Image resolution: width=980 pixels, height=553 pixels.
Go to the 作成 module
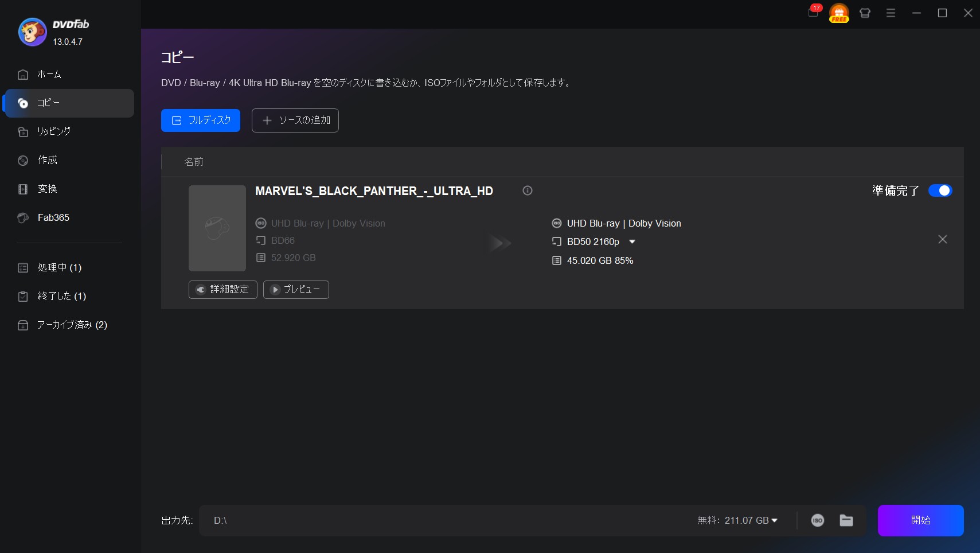69,161
